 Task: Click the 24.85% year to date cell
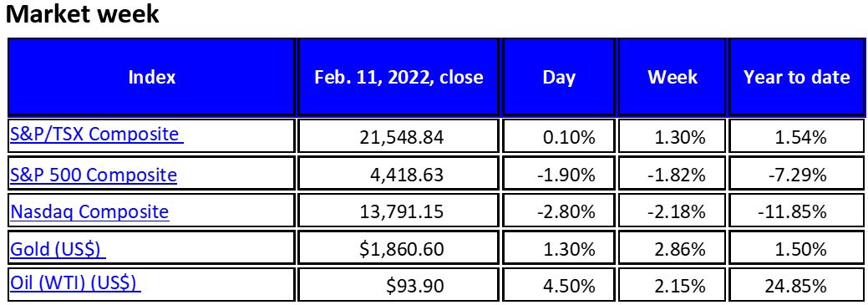point(797,285)
